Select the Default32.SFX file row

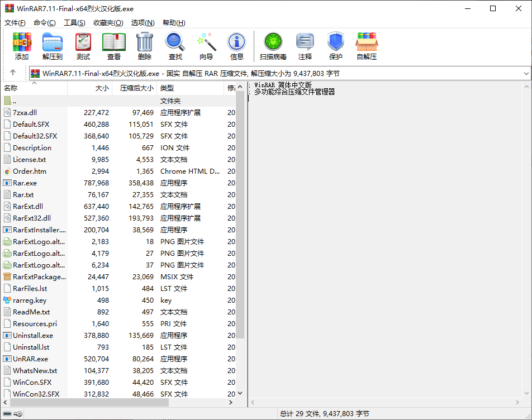pyautogui.click(x=118, y=136)
